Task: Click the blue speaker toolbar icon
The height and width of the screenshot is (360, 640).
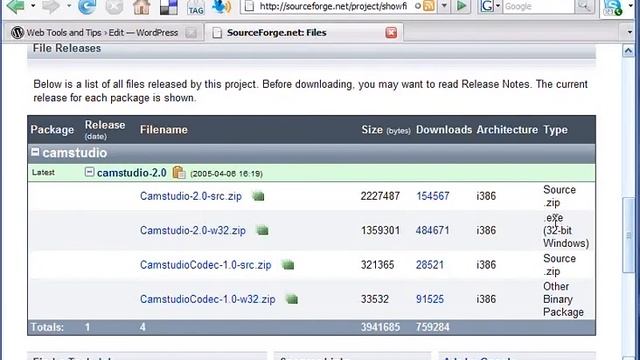Action: 221,7
